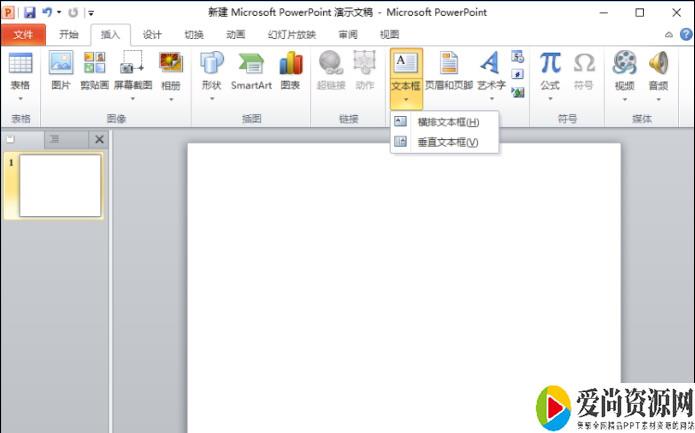The image size is (695, 433).
Task: Open the 屏幕截图 screenshot dropdown
Action: pyautogui.click(x=132, y=98)
